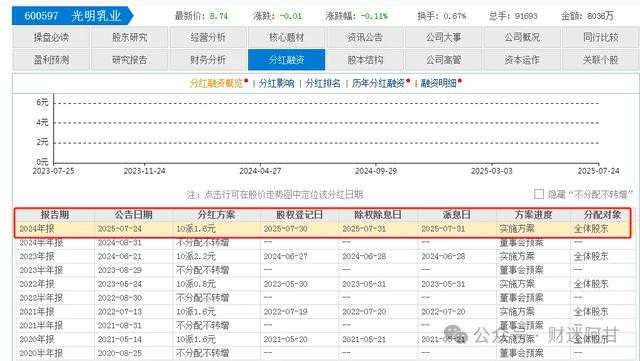Open the 分红影响 section link

[x=276, y=83]
